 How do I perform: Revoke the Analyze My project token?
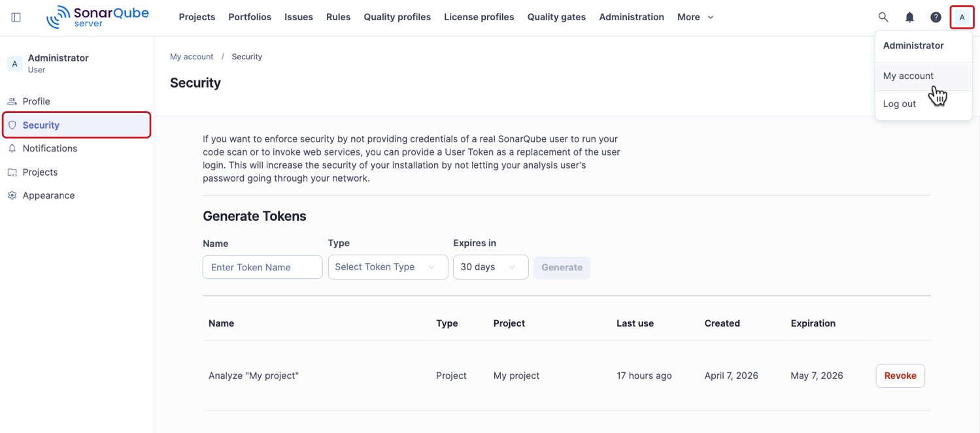[x=900, y=376]
